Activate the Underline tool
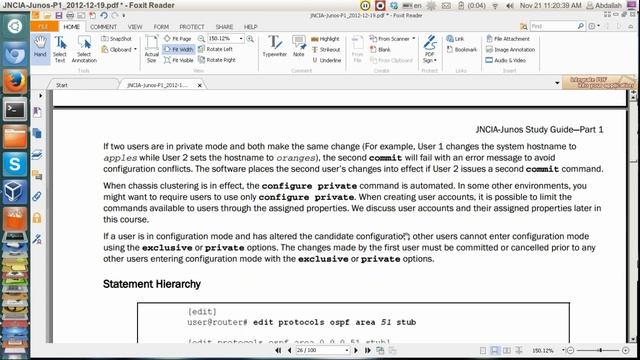 [x=327, y=60]
